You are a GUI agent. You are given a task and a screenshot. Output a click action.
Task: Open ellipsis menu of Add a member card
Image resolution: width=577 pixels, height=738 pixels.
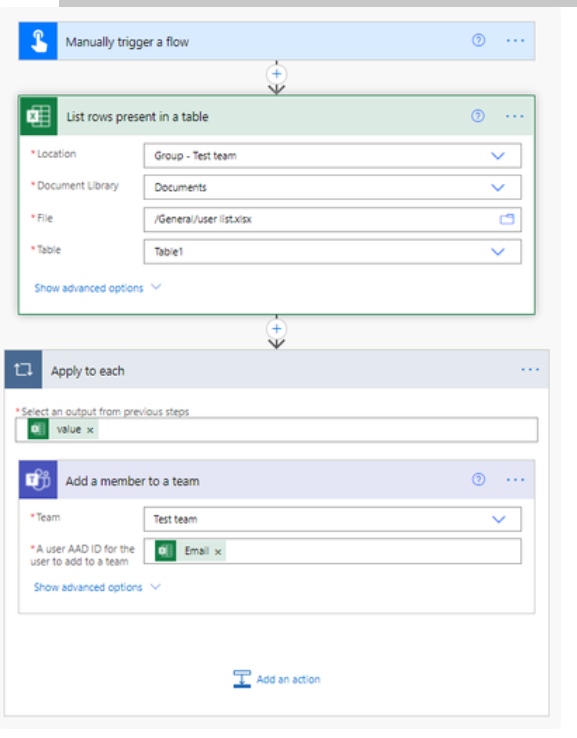[515, 480]
